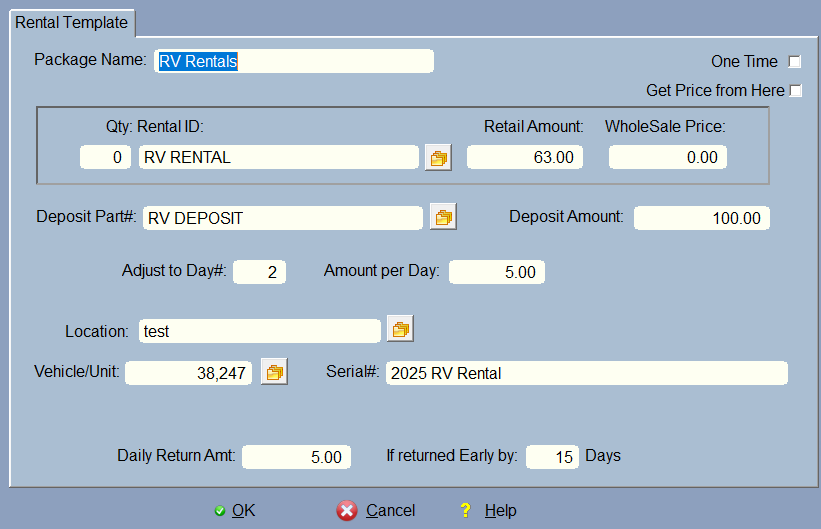Click the Daily Return Amt: label
This screenshot has width=821, height=529.
coord(176,455)
